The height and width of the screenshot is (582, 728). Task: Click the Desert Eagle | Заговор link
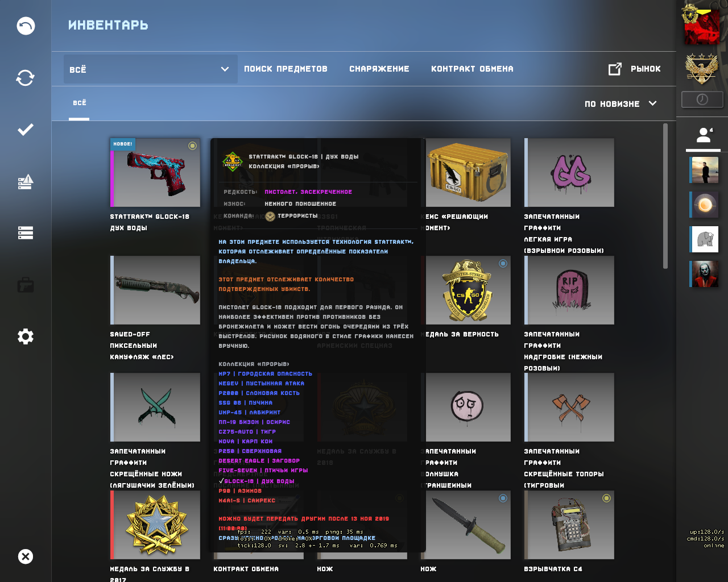(x=259, y=461)
